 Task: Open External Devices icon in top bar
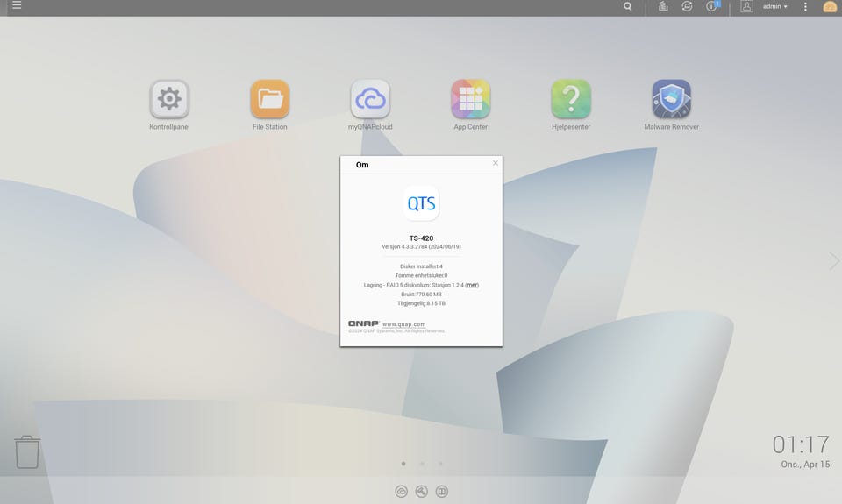(687, 6)
